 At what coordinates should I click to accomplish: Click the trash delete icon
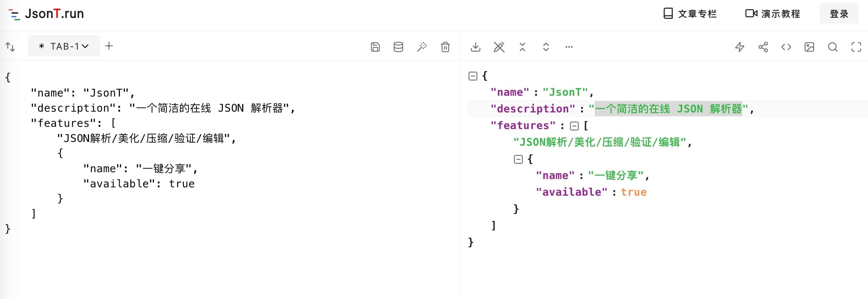[445, 47]
